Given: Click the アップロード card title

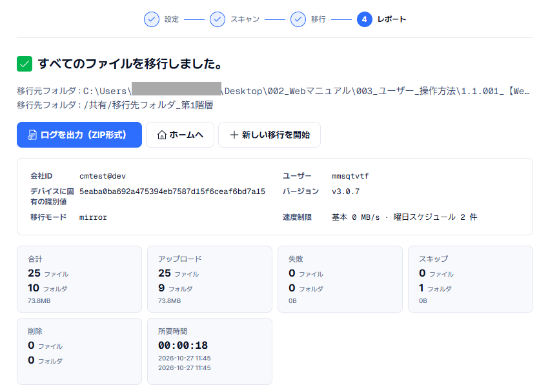Looking at the screenshot, I should click(180, 259).
